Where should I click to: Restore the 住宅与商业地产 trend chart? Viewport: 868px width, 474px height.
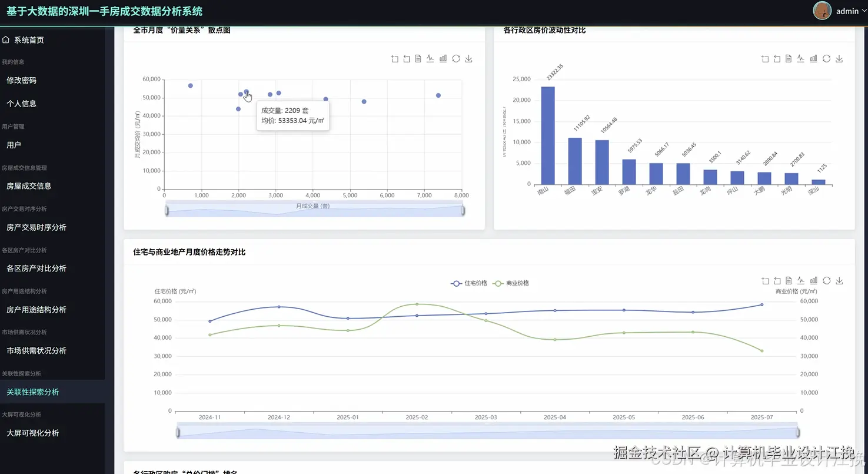point(826,281)
